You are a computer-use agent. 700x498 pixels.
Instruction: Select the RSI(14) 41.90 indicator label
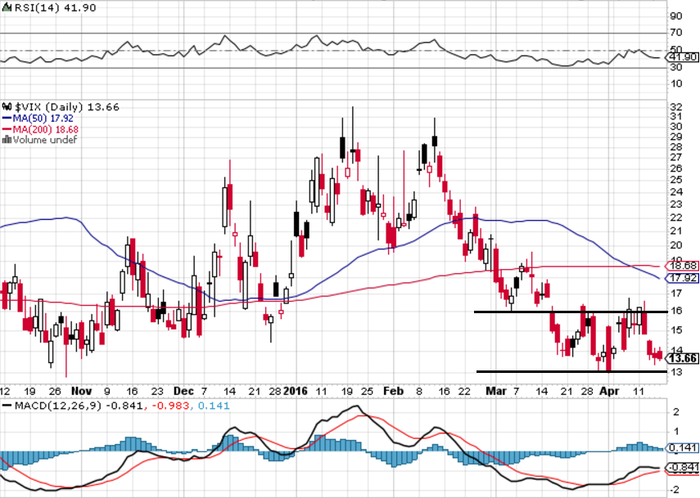pos(55,8)
